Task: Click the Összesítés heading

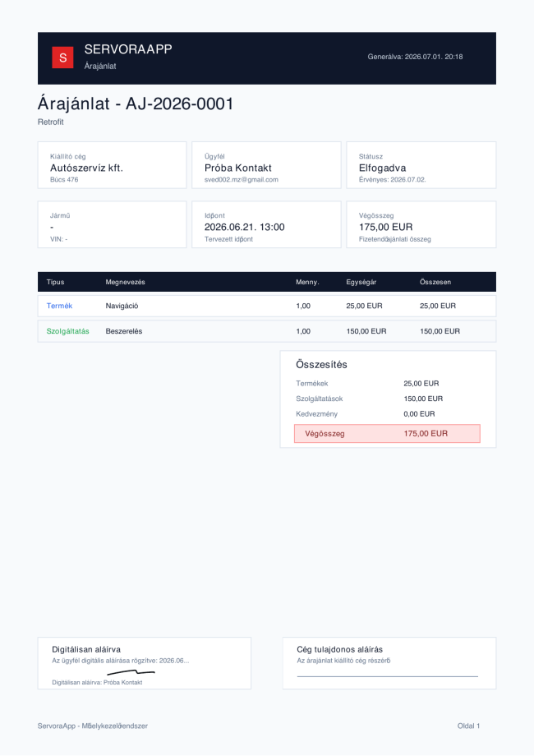Action: [321, 365]
